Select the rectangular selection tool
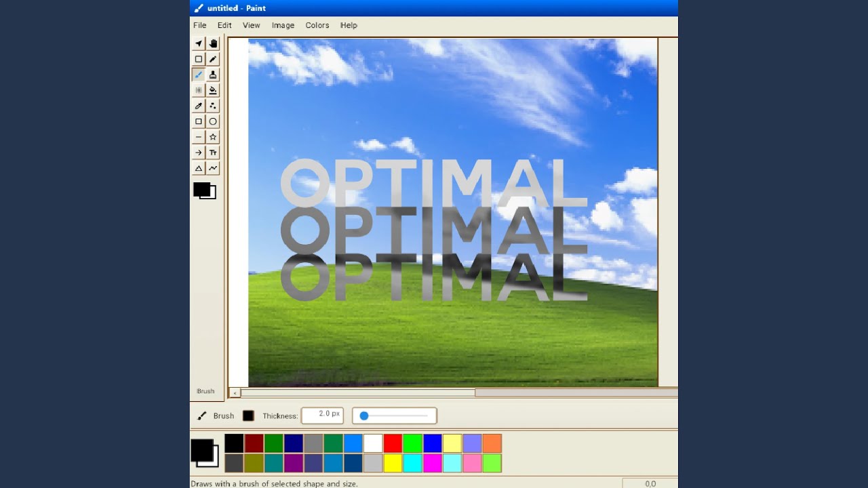868x488 pixels. coord(199,59)
